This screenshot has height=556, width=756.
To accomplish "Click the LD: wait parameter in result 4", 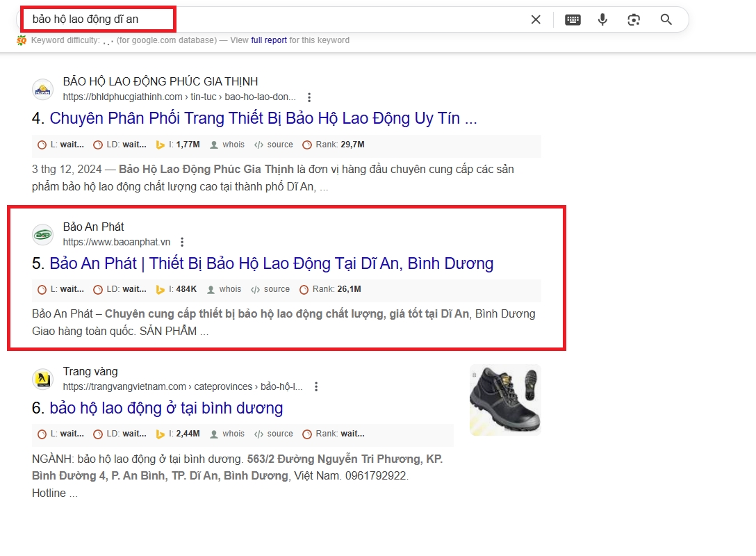I will click(x=120, y=145).
